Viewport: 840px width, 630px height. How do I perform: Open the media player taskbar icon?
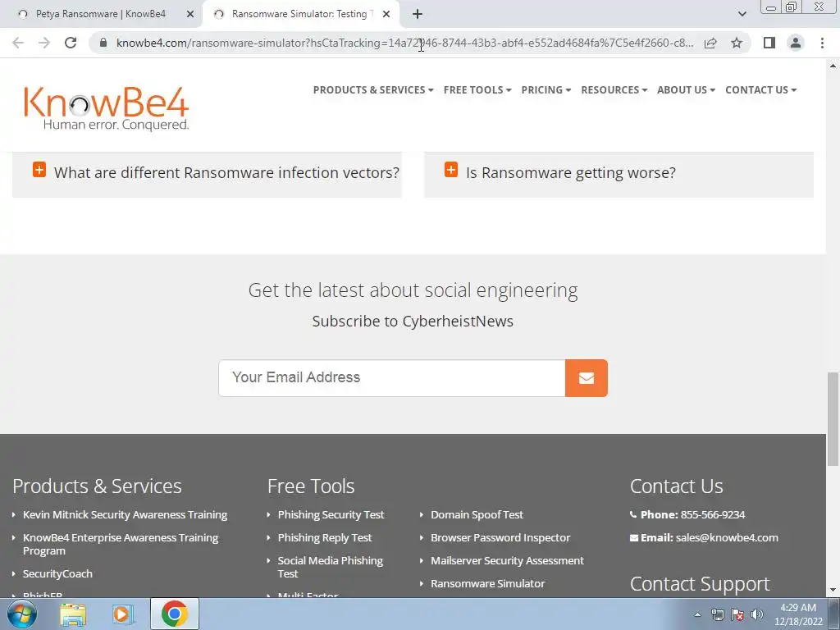(123, 614)
